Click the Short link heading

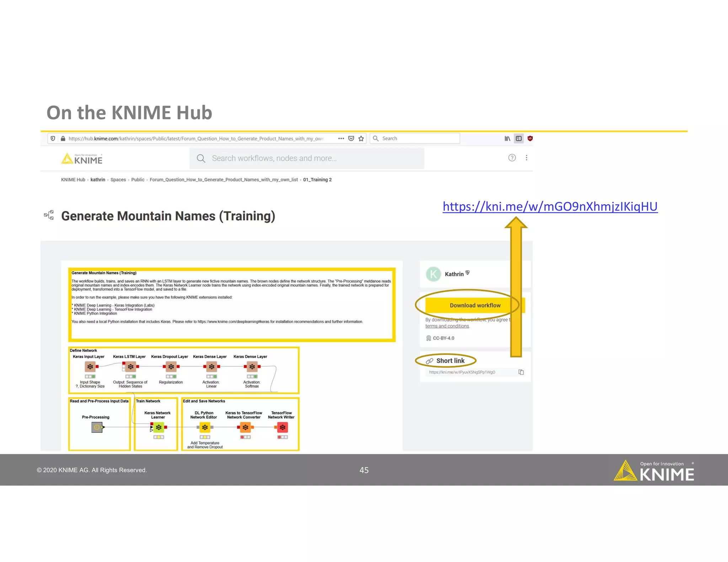coord(450,361)
